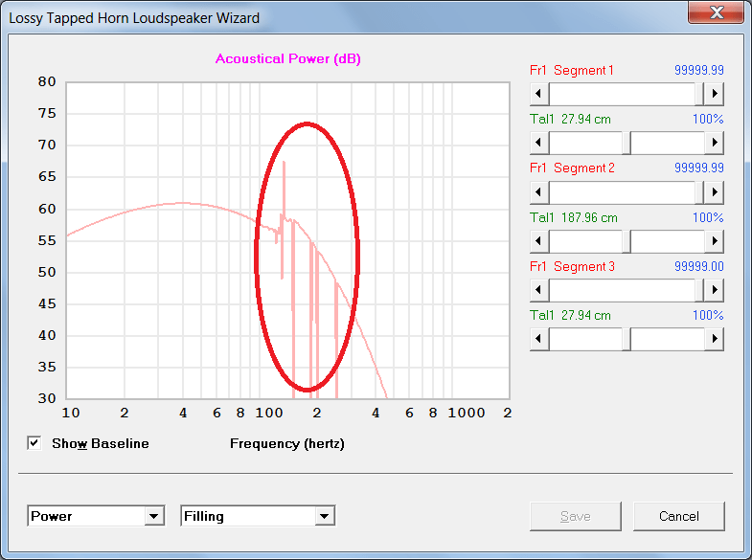Viewport: 752px width, 560px height.
Task: Click the Acoustical Power (dB) chart title
Action: click(x=288, y=59)
